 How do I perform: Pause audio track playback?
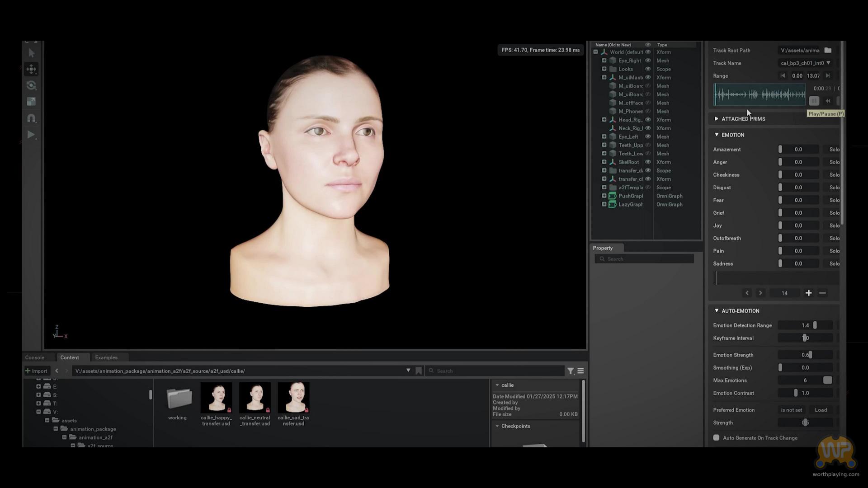[x=814, y=101]
